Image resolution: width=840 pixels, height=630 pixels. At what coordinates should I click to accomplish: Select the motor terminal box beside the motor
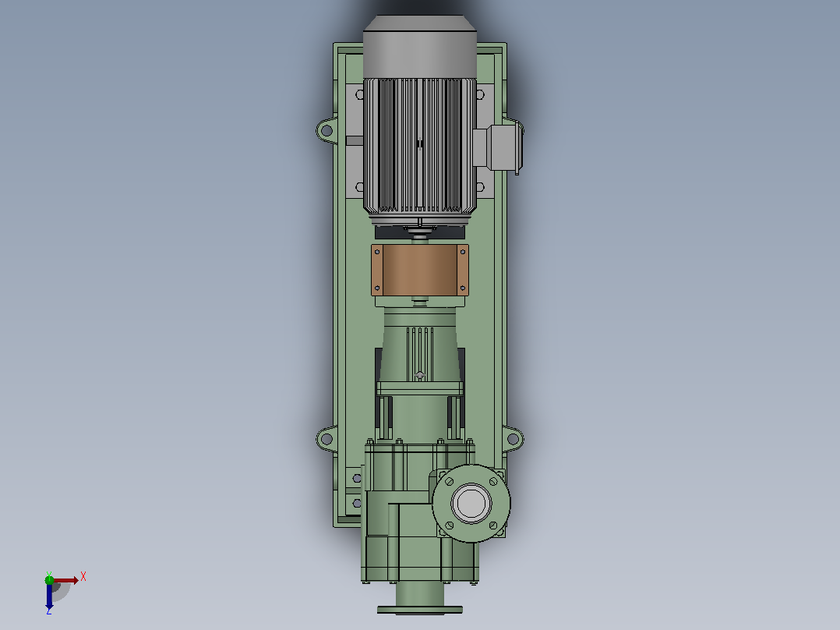click(497, 148)
